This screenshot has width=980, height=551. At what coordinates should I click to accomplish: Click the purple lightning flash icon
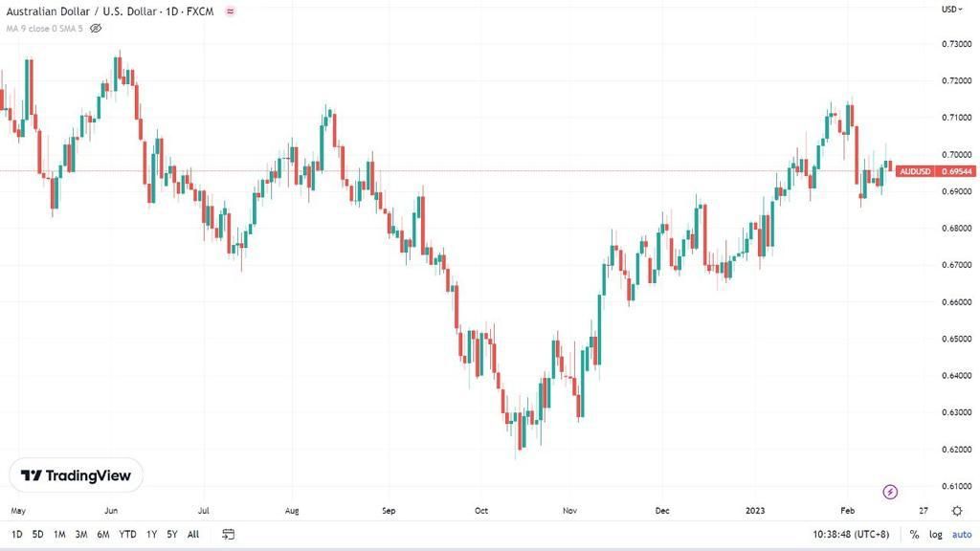tap(890, 493)
